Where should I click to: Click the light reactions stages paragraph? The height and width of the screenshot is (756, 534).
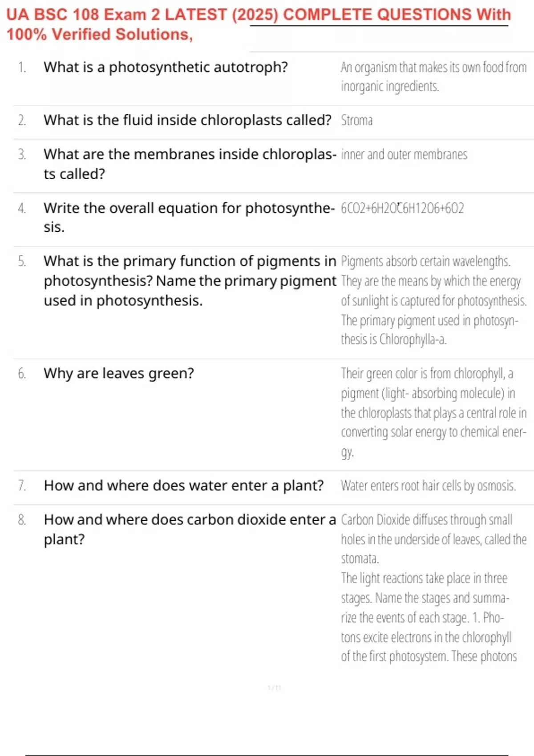428,617
